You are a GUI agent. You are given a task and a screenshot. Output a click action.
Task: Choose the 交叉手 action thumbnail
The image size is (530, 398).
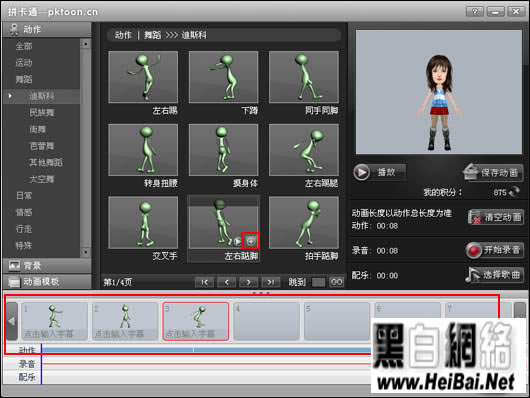tap(143, 223)
